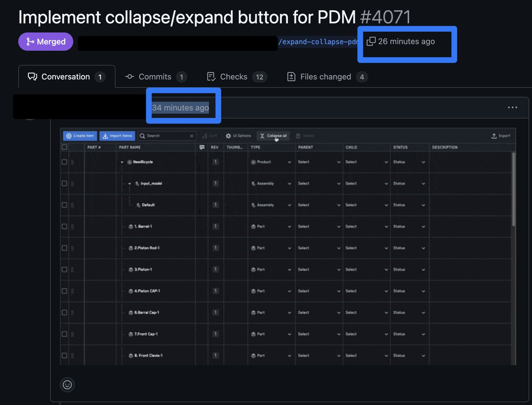Screen dimensions: 532x405
Task: Open the comment's three-dot options menu
Action: tap(512, 107)
